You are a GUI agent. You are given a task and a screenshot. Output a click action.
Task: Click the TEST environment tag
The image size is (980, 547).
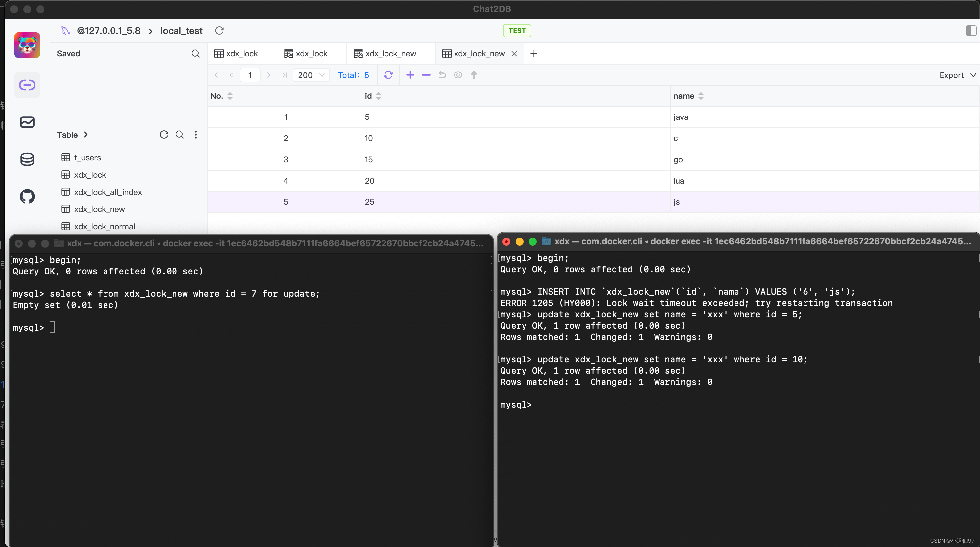point(517,31)
